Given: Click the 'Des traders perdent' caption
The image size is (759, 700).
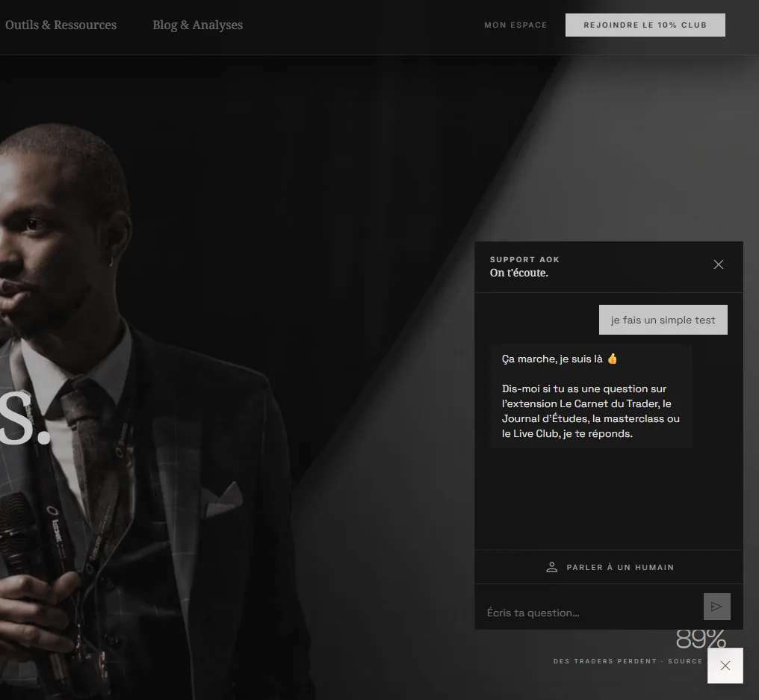Looking at the screenshot, I should [605, 661].
